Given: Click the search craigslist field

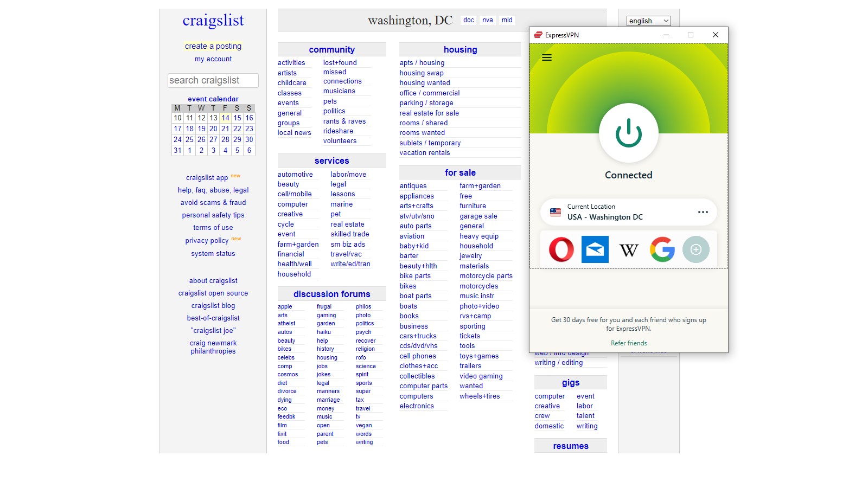Looking at the screenshot, I should [213, 80].
